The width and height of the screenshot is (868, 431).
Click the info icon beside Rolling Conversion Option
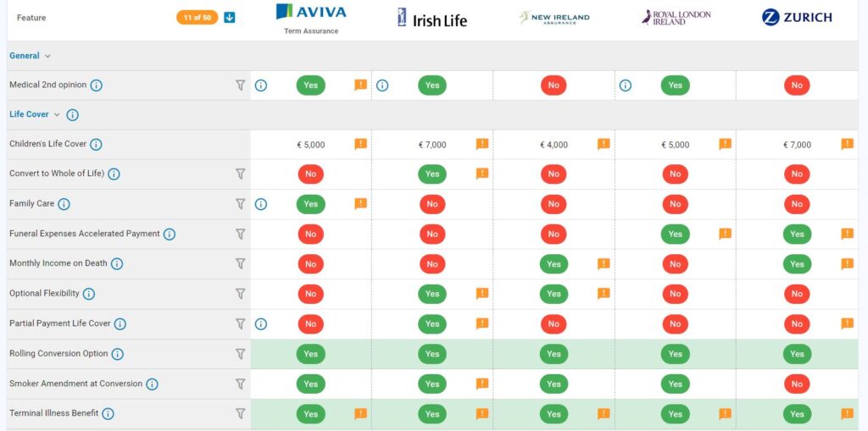pyautogui.click(x=117, y=354)
